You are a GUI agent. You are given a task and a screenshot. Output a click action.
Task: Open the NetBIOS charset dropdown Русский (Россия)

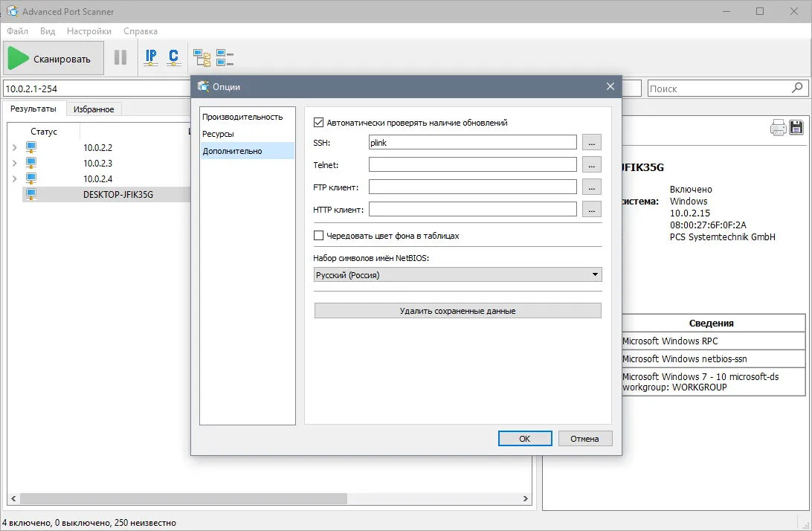tap(458, 274)
